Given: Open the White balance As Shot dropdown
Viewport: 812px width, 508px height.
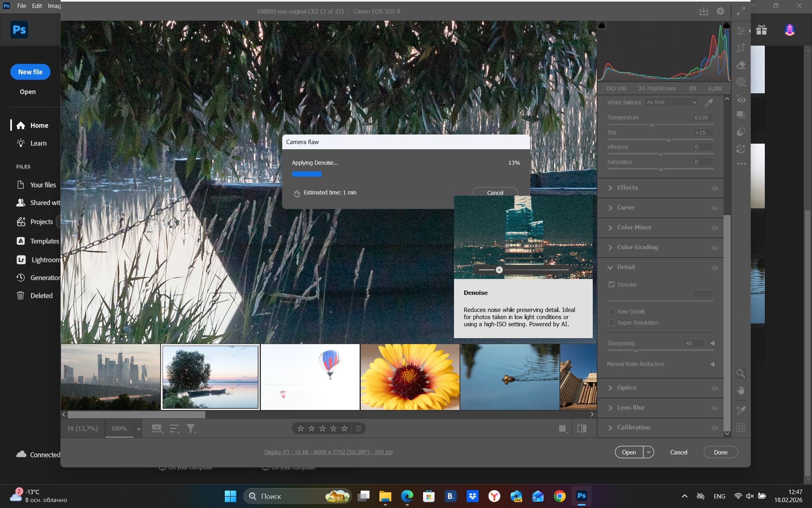Looking at the screenshot, I should (671, 102).
